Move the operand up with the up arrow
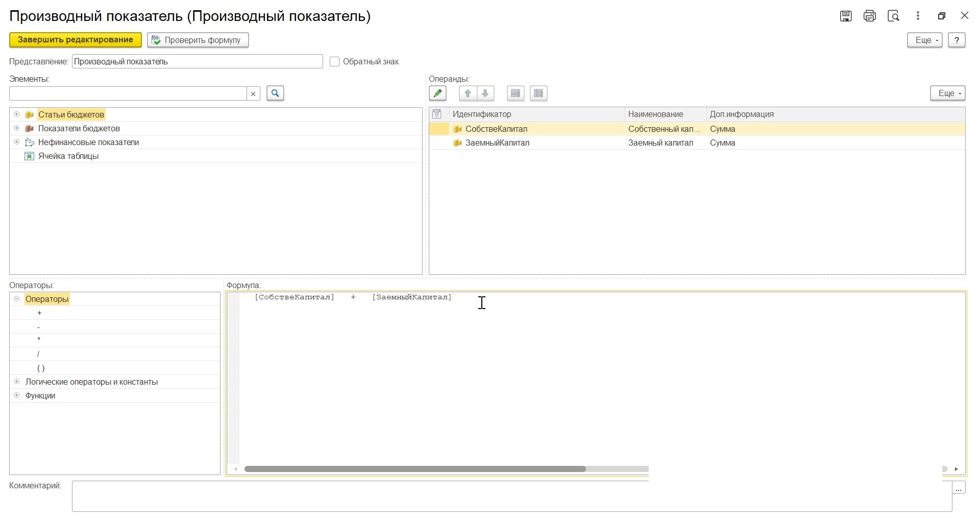Image resolution: width=980 pixels, height=519 pixels. click(x=468, y=93)
